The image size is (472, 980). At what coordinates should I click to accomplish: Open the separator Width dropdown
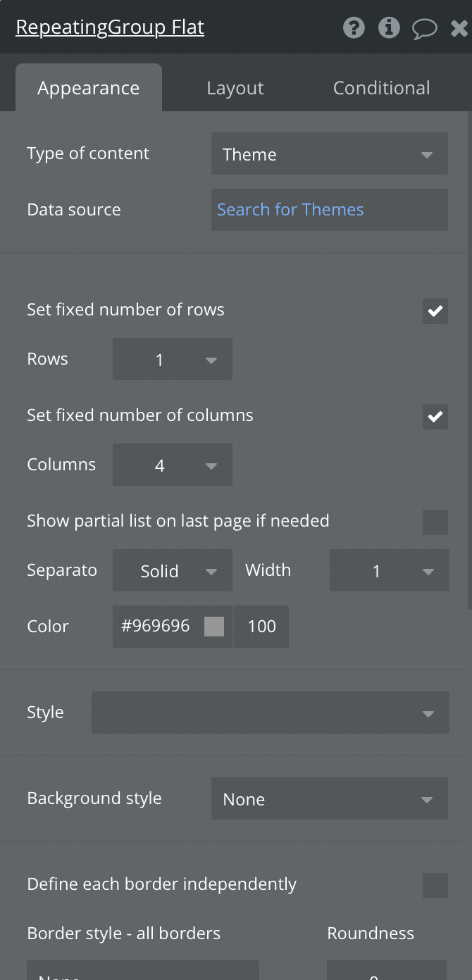(x=389, y=571)
